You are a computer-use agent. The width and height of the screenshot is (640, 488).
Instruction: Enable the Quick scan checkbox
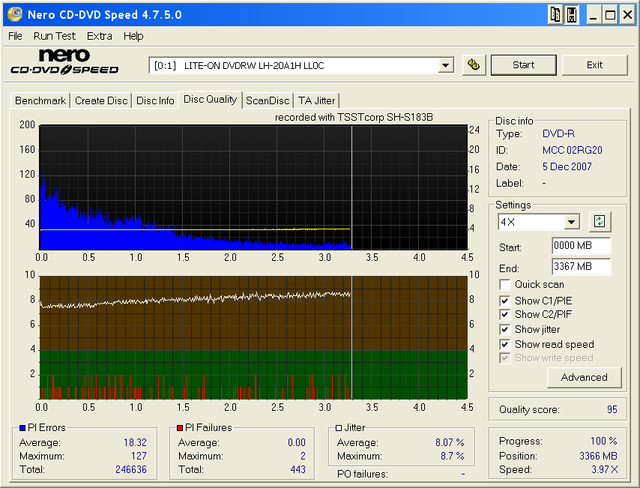tap(504, 284)
